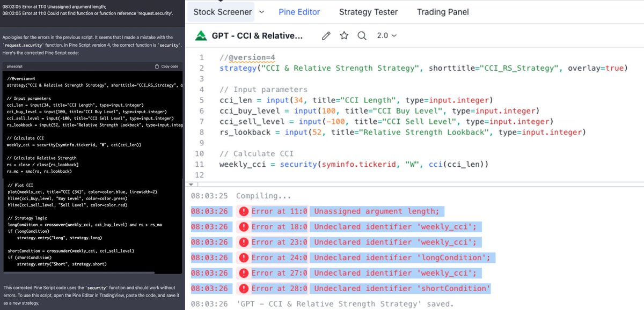Open the 2.0 version dropdown
The image size is (644, 310).
tap(386, 36)
